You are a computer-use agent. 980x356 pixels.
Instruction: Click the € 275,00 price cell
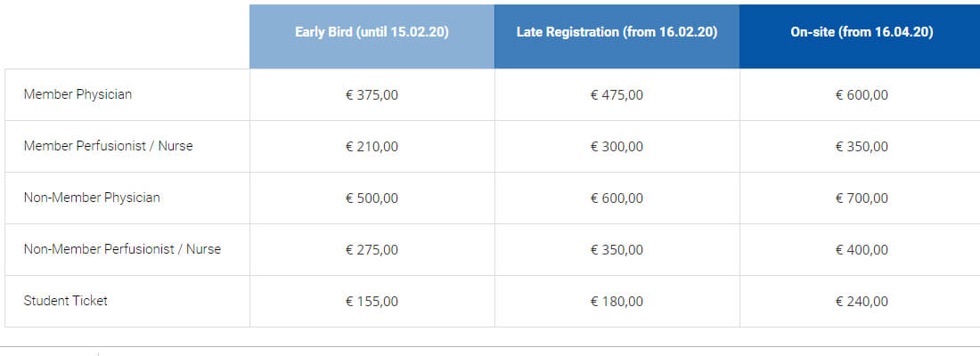372,250
